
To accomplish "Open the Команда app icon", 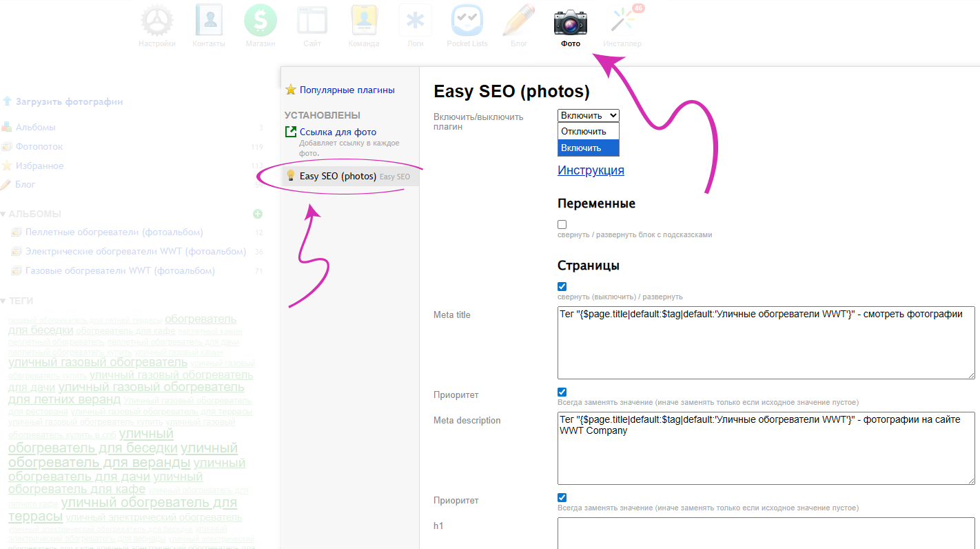I will pos(364,21).
